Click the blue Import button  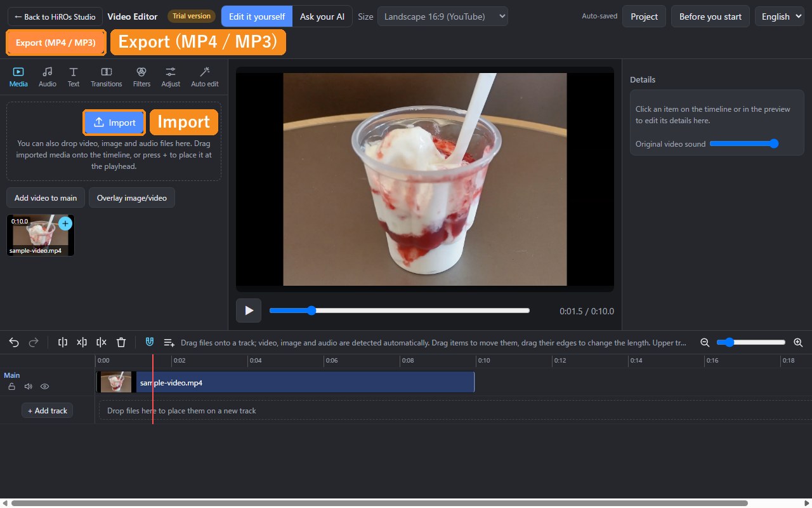click(x=115, y=123)
